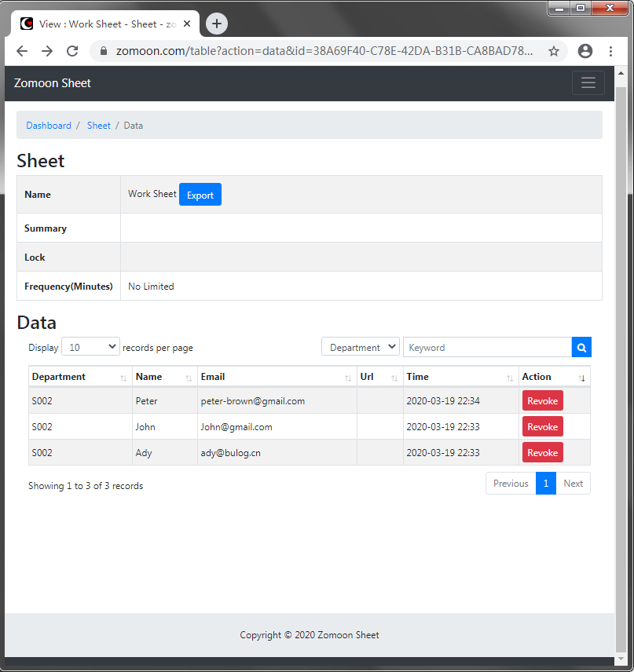Export the Work Sheet
The height and width of the screenshot is (672, 634).
click(x=200, y=195)
